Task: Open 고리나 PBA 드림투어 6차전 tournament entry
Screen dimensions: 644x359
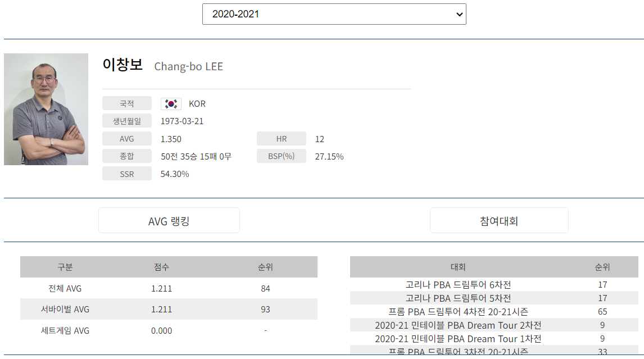Action: coord(457,285)
